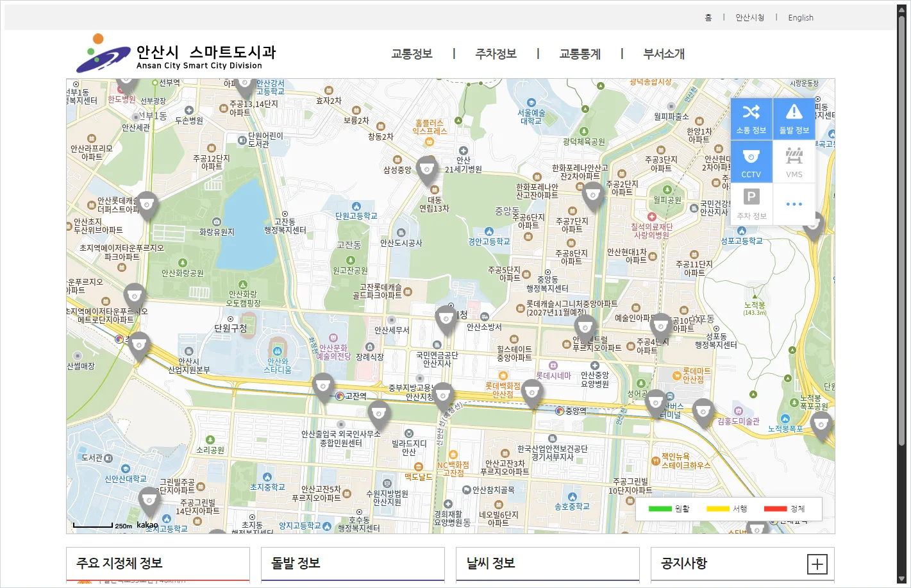Screen dimensions: 911x588
Task: Show 돌발 정보 incident alerts on map
Action: (x=794, y=119)
